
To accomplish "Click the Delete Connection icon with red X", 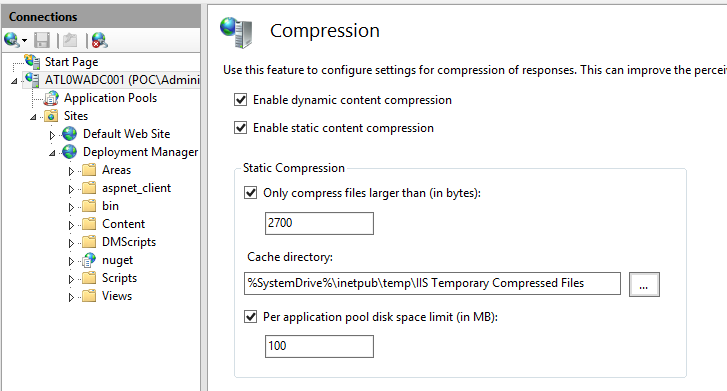I will click(x=99, y=40).
